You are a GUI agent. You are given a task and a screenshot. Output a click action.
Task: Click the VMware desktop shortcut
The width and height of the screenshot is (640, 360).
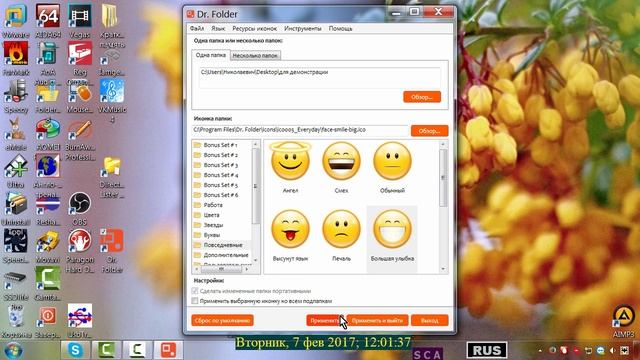16,21
